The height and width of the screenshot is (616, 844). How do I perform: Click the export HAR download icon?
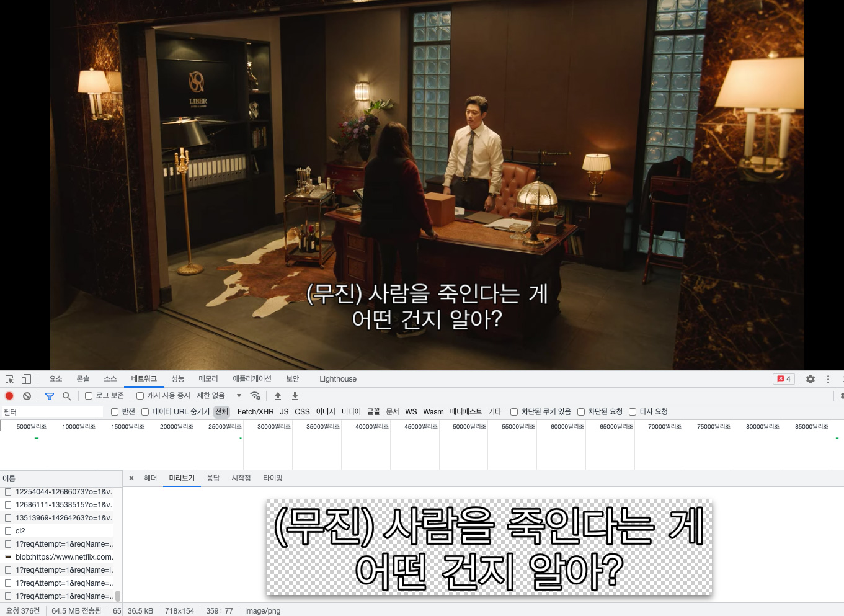point(295,396)
